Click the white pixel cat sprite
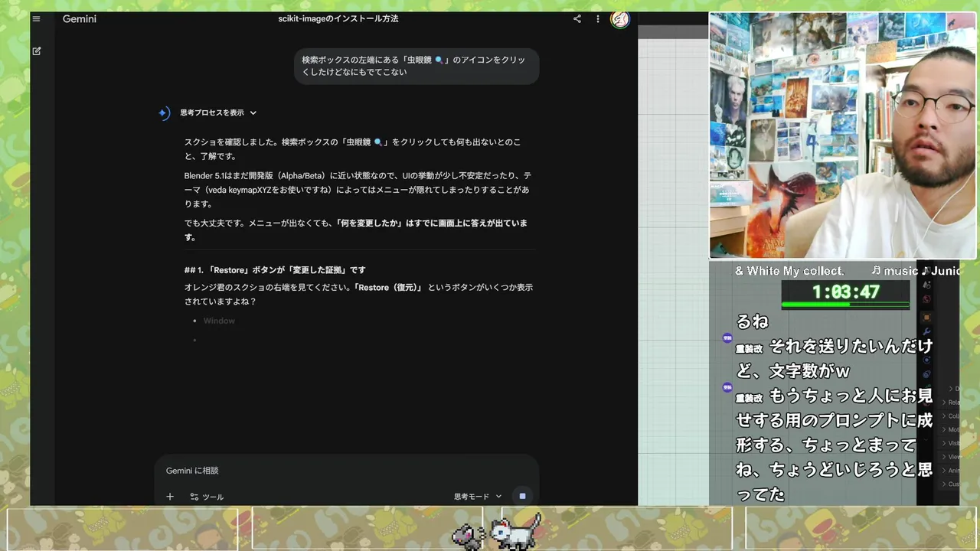 pyautogui.click(x=515, y=532)
